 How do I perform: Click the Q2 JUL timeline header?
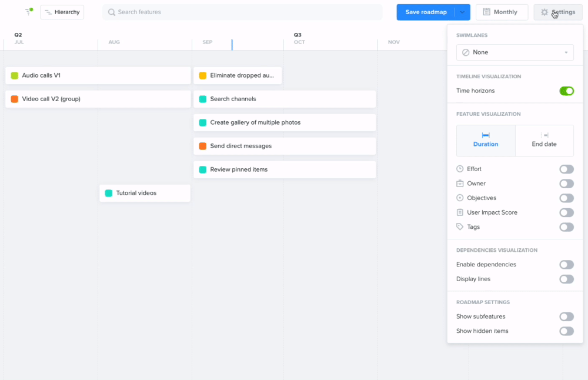click(19, 38)
